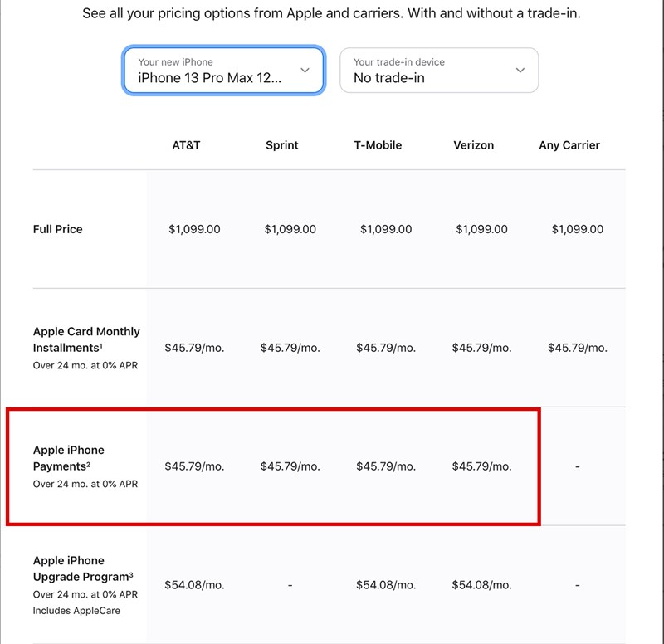
Task: Click Any Carrier's $1,099.00 full price
Action: click(x=578, y=229)
